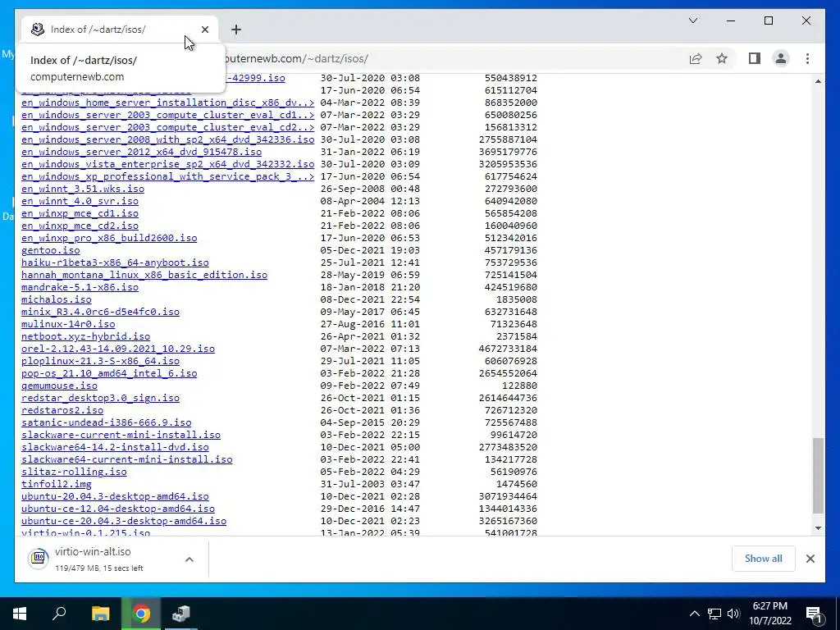840x630 pixels.
Task: Close the downloads bar
Action: [x=810, y=559]
